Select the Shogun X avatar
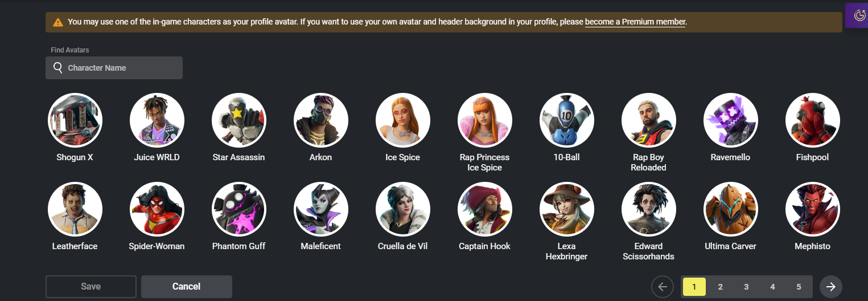The image size is (868, 301). tap(75, 120)
